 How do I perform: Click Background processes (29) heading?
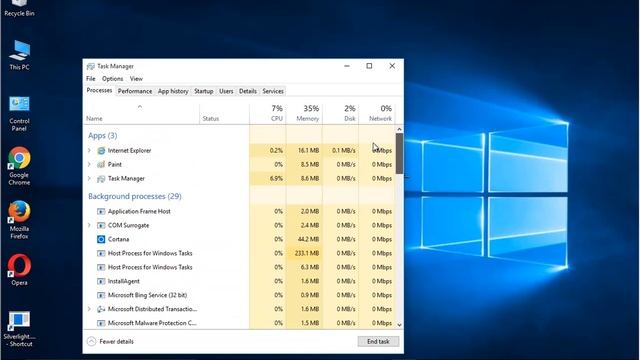135,196
